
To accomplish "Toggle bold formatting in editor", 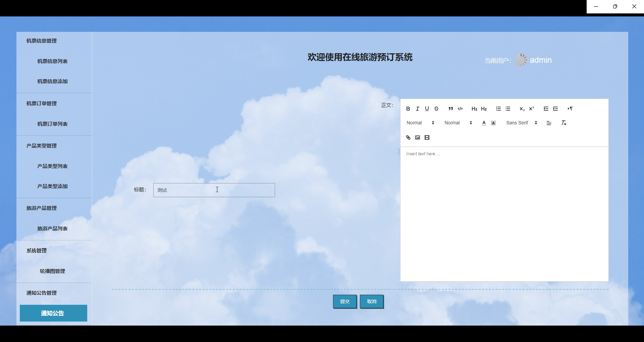I will (x=408, y=109).
